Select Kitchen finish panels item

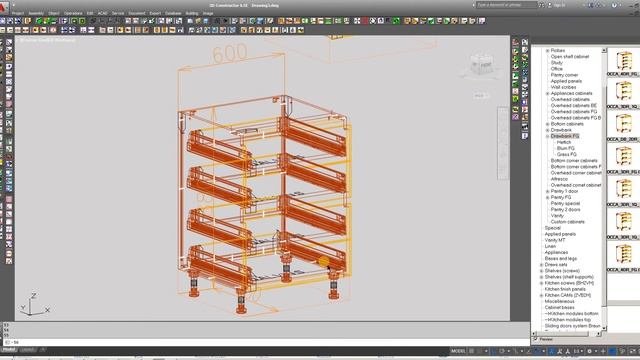[565, 289]
